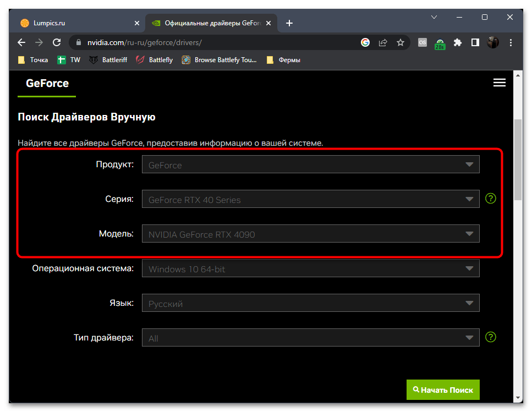Viewport: 532px width, 412px height.
Task: Open the GeForce hamburger menu
Action: tap(499, 83)
